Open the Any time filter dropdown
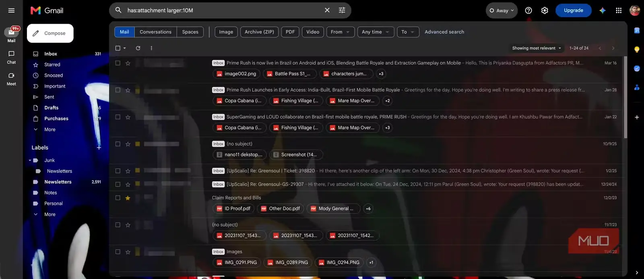 (x=376, y=32)
